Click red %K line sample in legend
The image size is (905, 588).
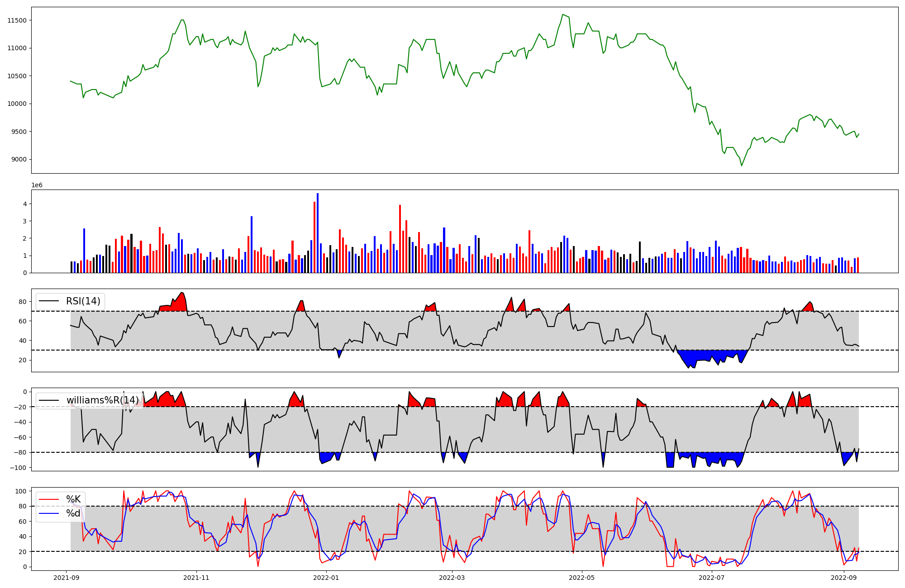pos(49,499)
